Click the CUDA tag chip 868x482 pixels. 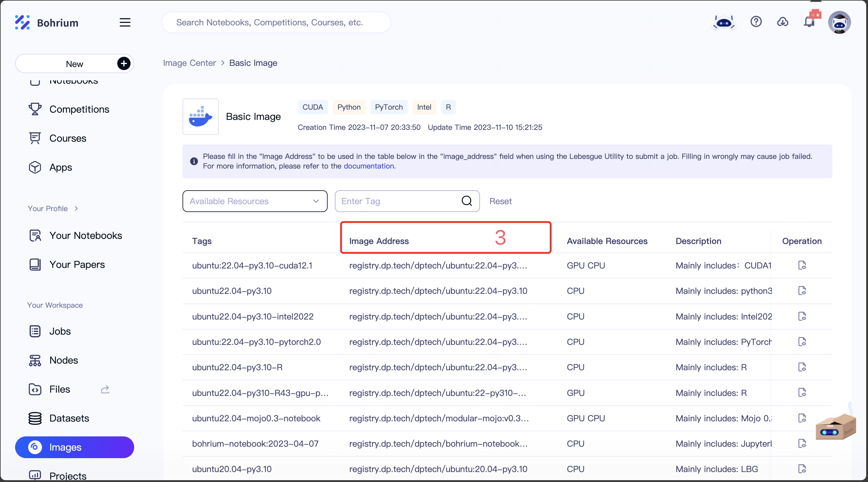[x=313, y=107]
